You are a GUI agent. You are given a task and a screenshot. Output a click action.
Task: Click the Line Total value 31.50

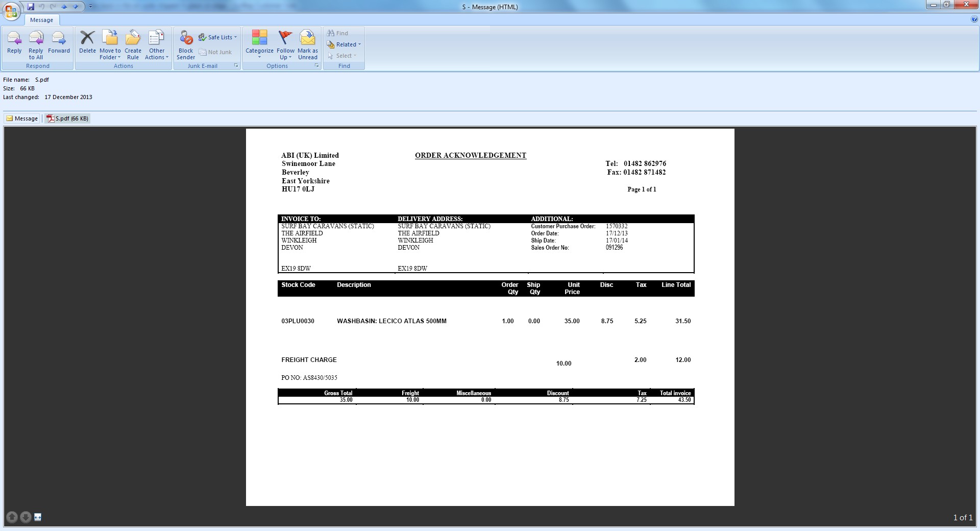click(683, 321)
